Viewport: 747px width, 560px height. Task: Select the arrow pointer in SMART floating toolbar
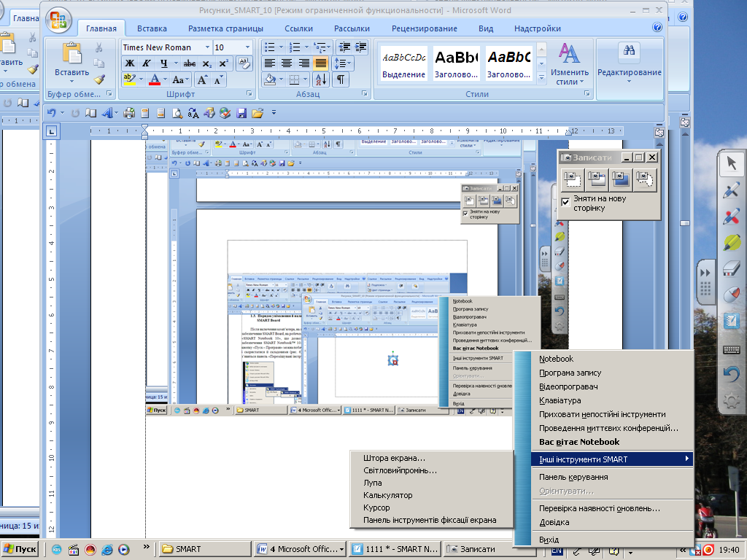pyautogui.click(x=731, y=163)
